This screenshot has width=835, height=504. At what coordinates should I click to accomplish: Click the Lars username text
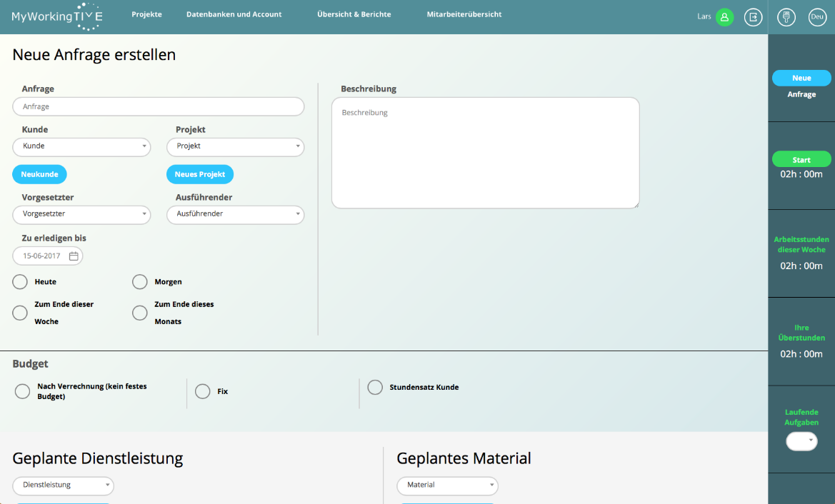pyautogui.click(x=704, y=16)
